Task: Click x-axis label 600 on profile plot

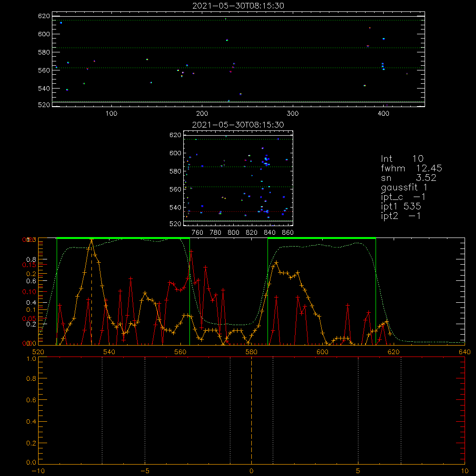Action: [x=322, y=352]
